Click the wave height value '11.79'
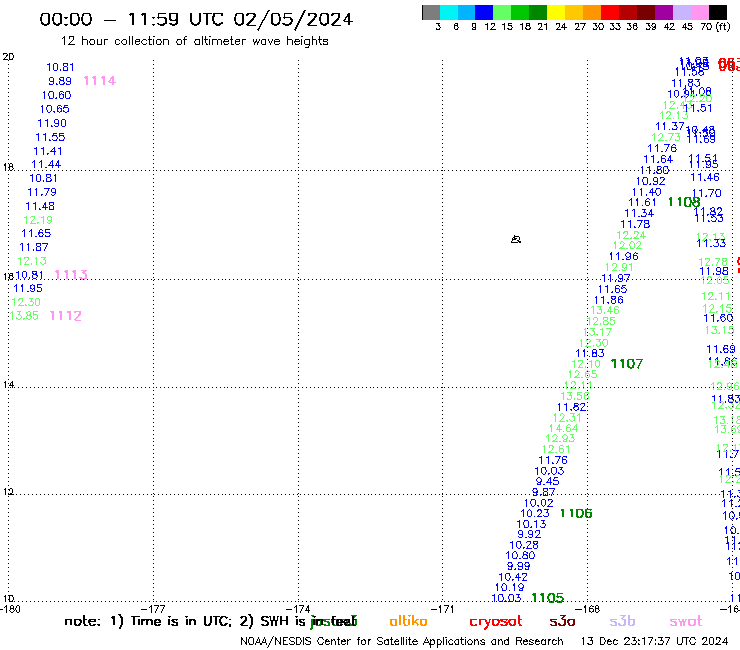 pos(42,192)
